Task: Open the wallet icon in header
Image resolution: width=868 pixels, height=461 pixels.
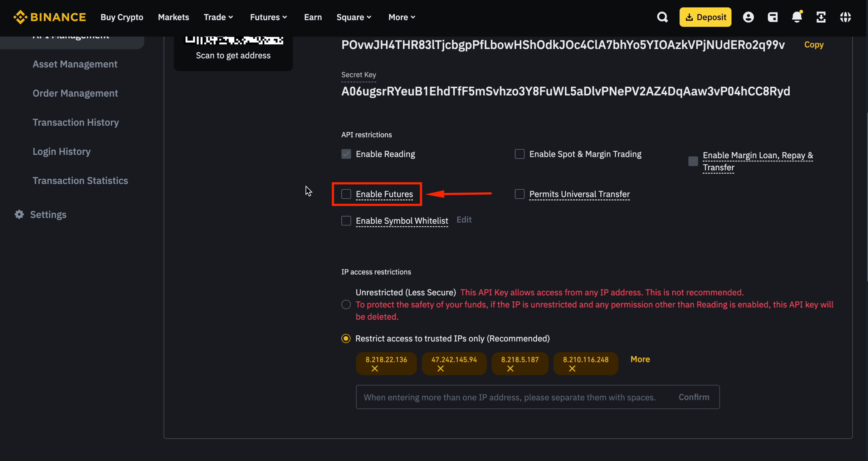Action: pos(773,17)
